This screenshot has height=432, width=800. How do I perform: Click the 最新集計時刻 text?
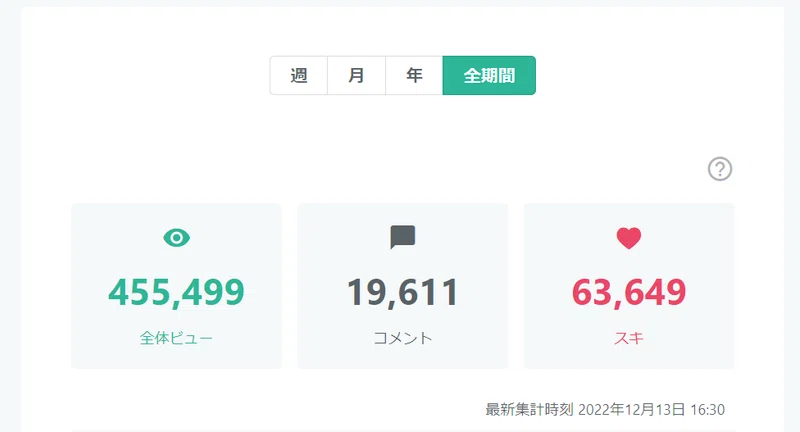coord(529,410)
